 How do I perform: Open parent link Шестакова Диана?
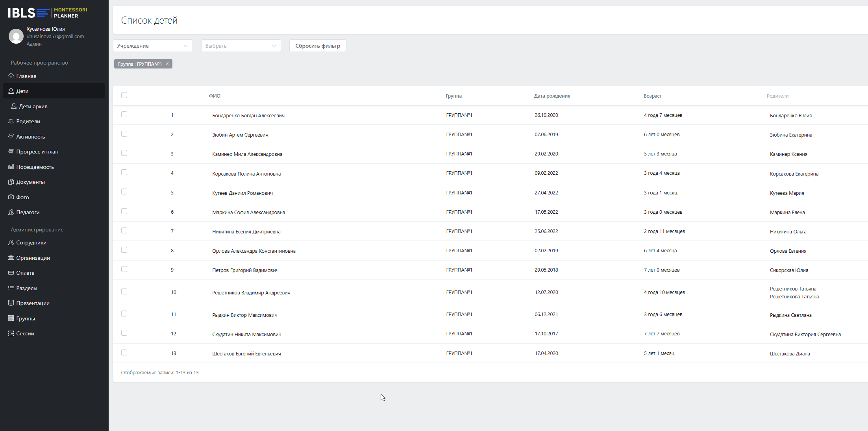tap(790, 354)
